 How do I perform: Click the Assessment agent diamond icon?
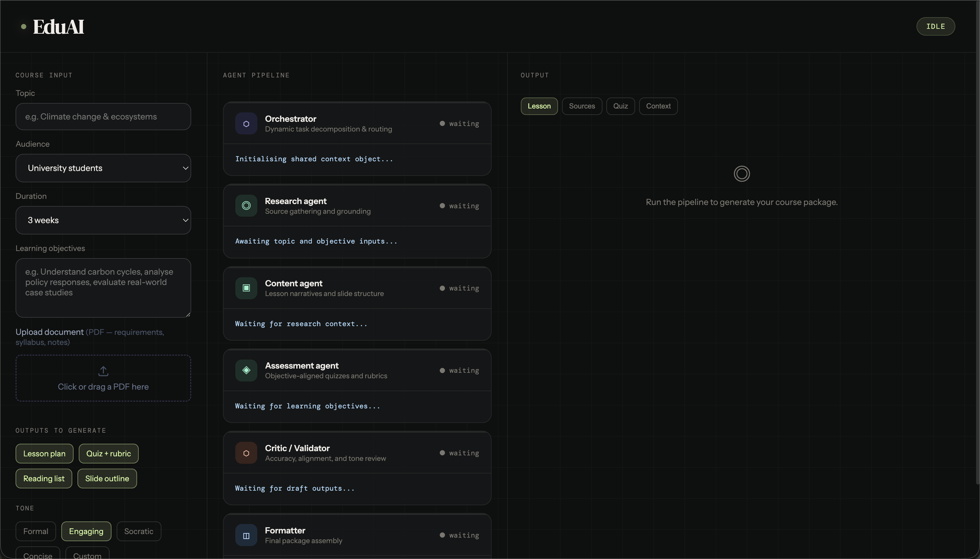(x=246, y=371)
